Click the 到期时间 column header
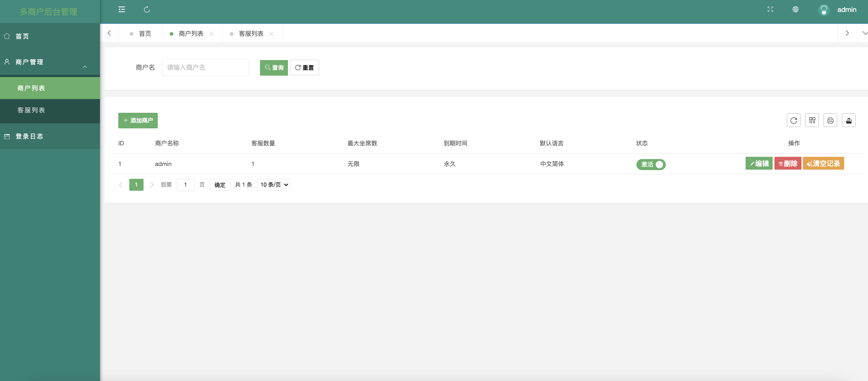This screenshot has width=868, height=381. (x=455, y=143)
